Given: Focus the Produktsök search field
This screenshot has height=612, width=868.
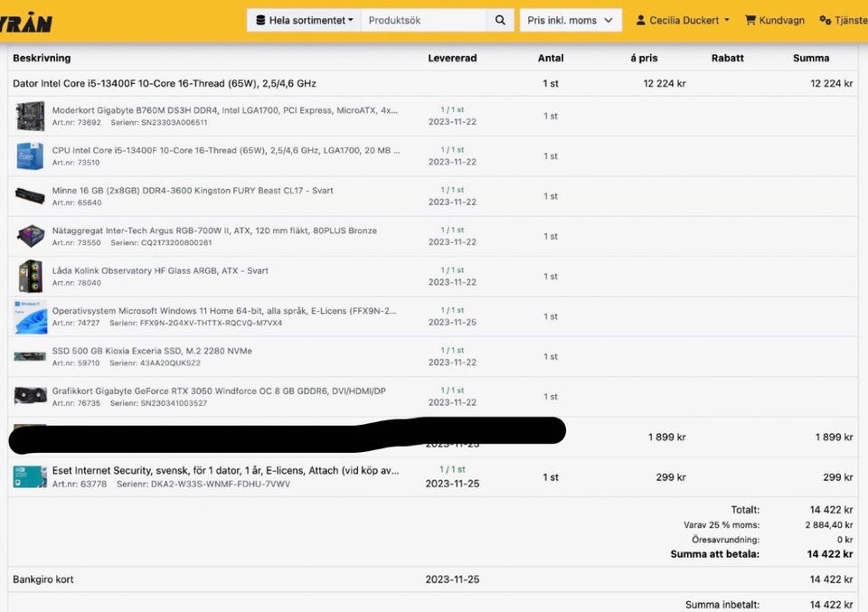Looking at the screenshot, I should (423, 21).
